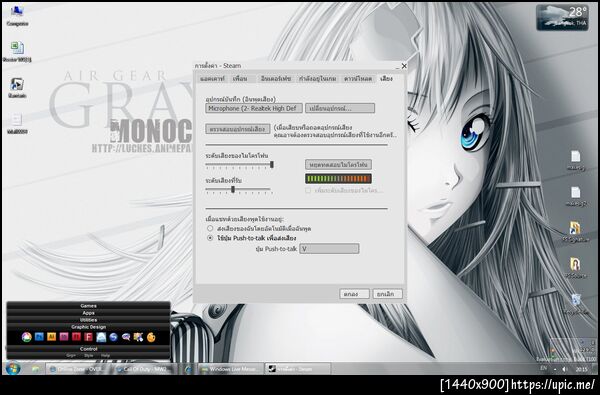The width and height of the screenshot is (600, 395).
Task: Click the microphone level meter bar
Action: click(338, 179)
